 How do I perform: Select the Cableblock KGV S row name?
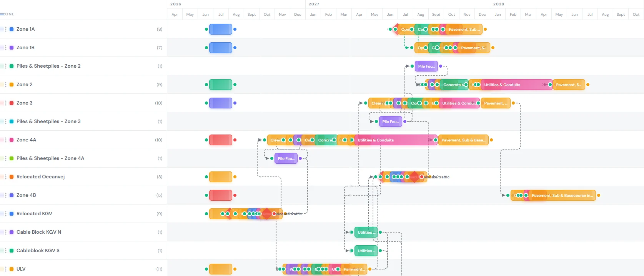(38, 251)
